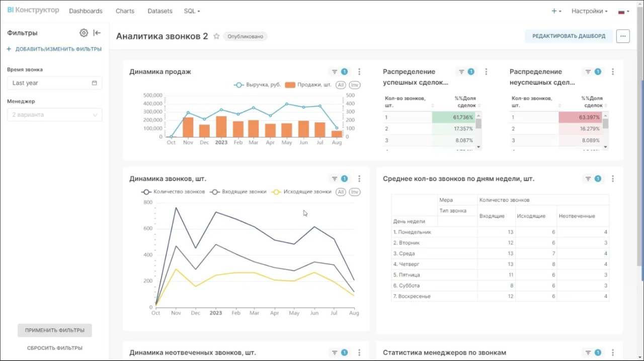Open three-dot menu on Динамика звонков chart
Image resolution: width=644 pixels, height=361 pixels.
(x=359, y=179)
